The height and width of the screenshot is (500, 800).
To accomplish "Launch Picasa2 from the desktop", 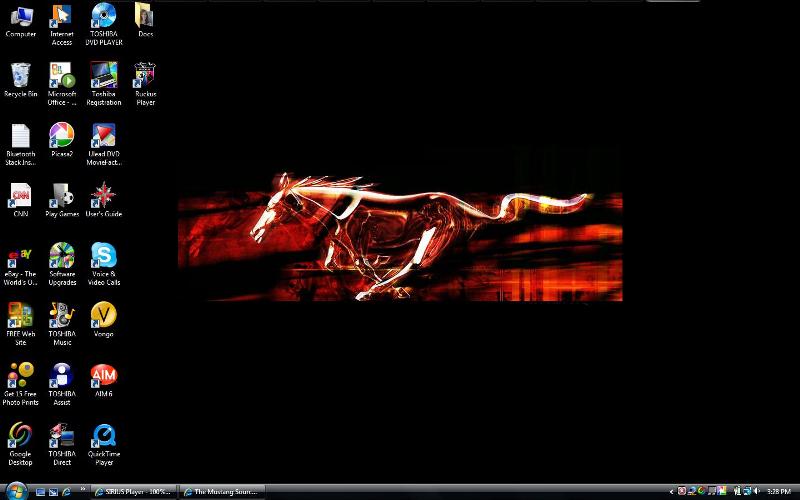I will click(62, 136).
